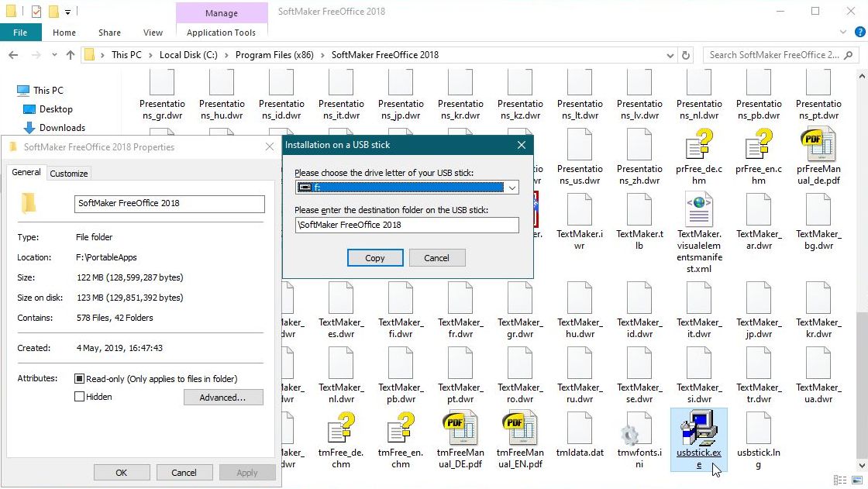Click the folder name field in Properties
Viewport: 868px width, 489px height.
pos(170,203)
